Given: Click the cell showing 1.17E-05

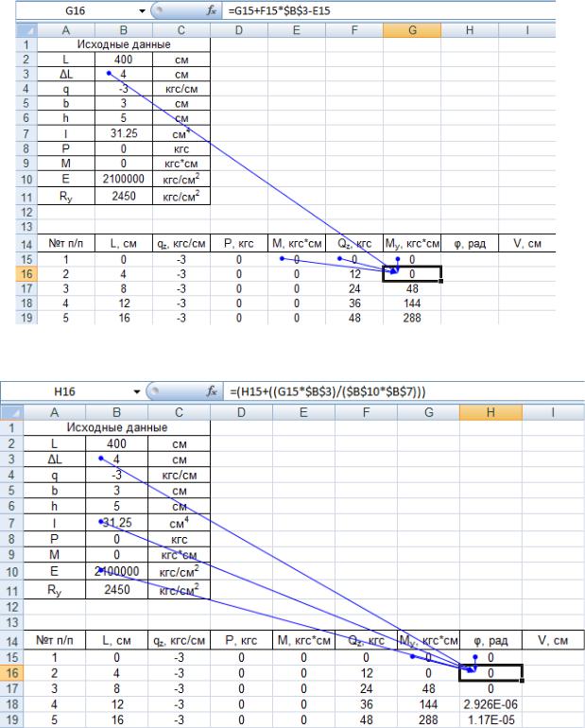Looking at the screenshot, I should tap(490, 720).
